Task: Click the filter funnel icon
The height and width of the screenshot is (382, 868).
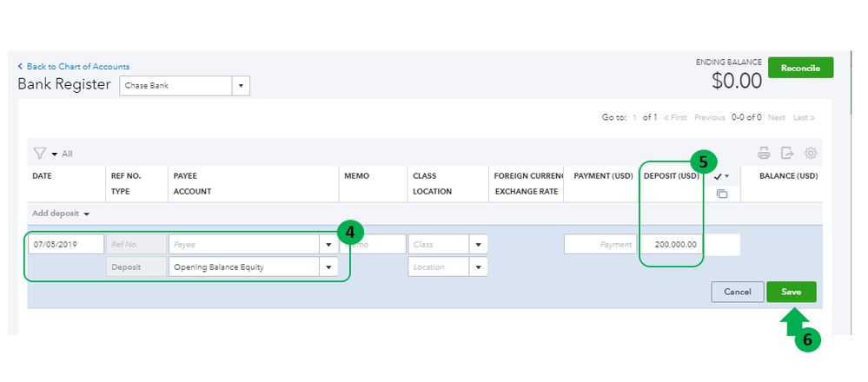Action: pos(39,153)
